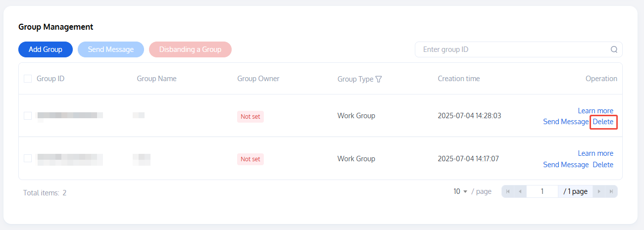Click the page number input box
Screen dimensions: 644x230
click(x=542, y=191)
